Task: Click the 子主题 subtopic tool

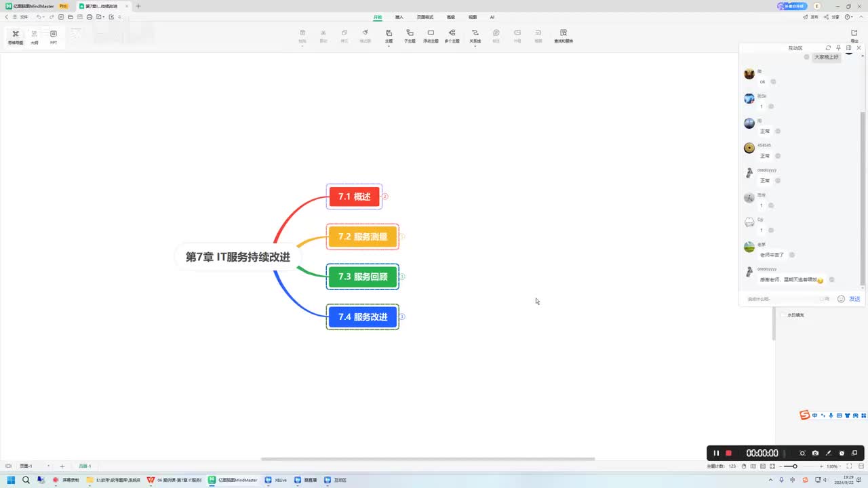Action: [x=410, y=36]
